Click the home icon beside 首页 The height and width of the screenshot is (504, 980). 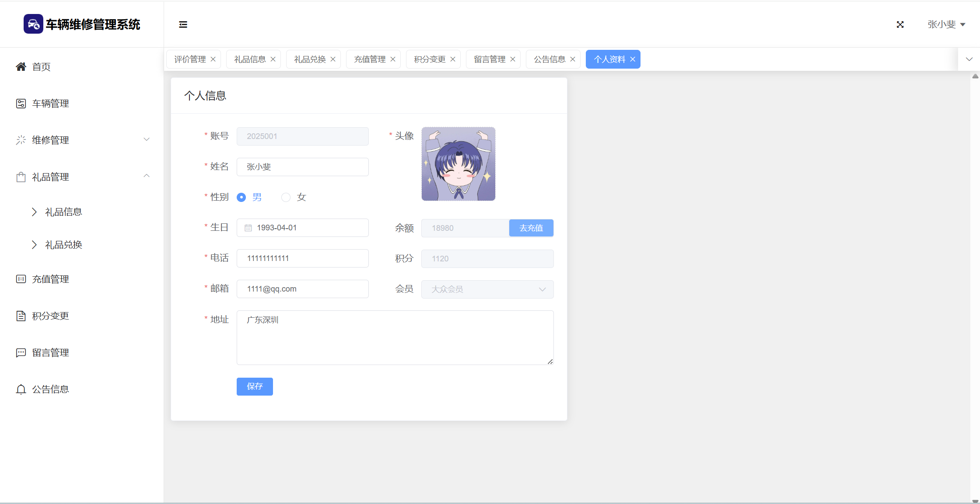point(21,66)
